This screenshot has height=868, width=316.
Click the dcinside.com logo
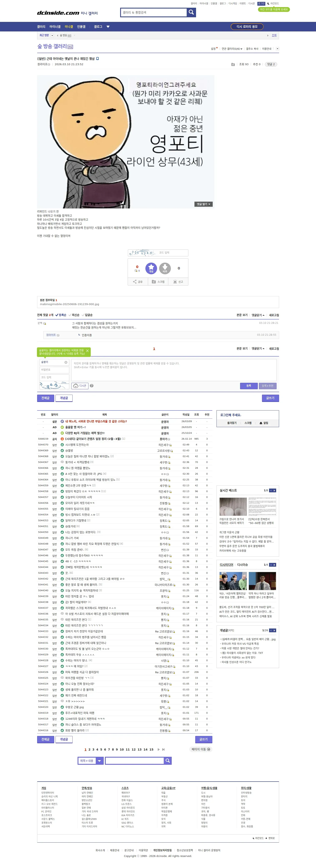(58, 13)
